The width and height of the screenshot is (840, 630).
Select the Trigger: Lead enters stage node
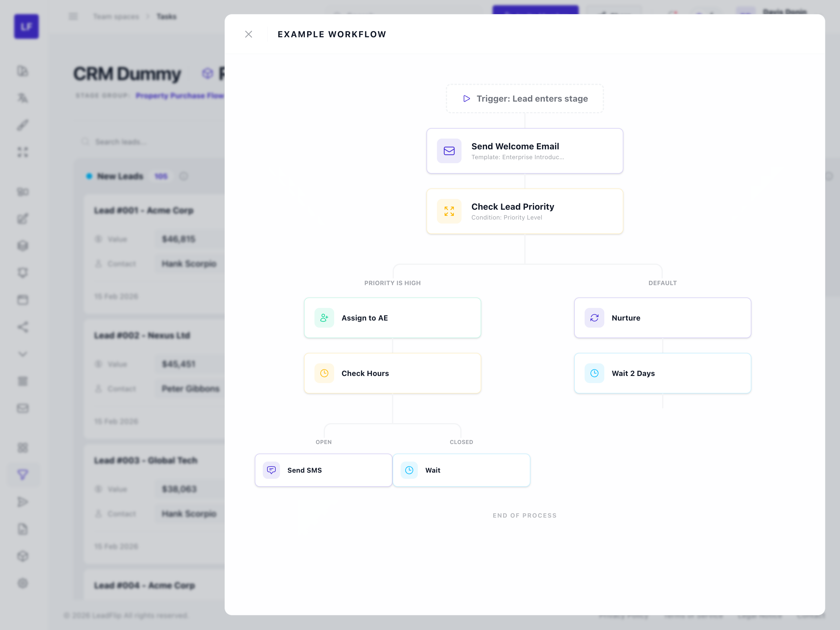click(525, 99)
